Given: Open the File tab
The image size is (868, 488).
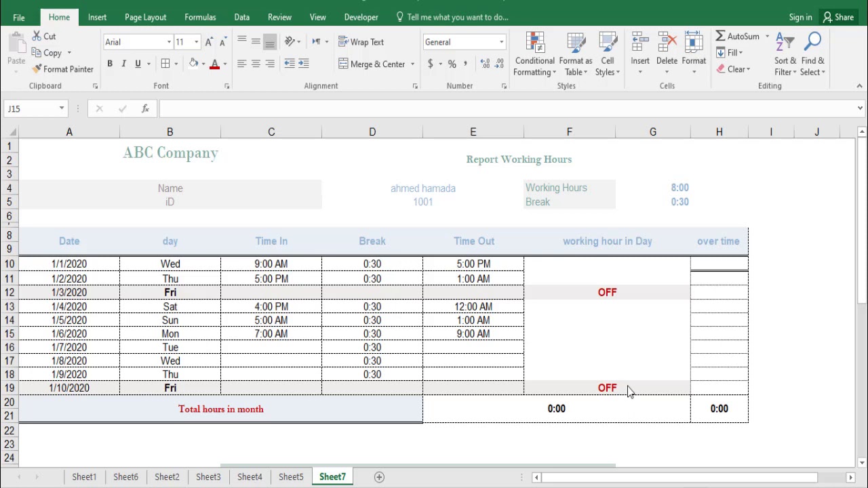Looking at the screenshot, I should tap(19, 17).
